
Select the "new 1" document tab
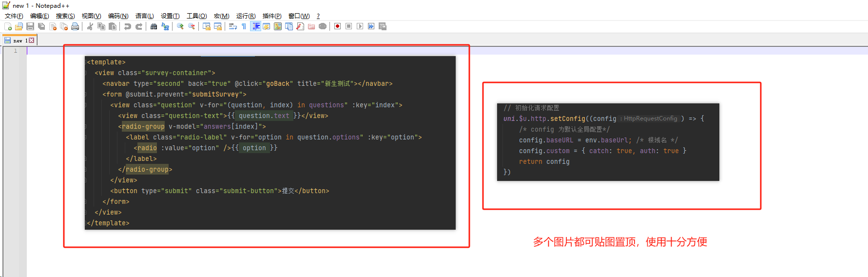[19, 40]
